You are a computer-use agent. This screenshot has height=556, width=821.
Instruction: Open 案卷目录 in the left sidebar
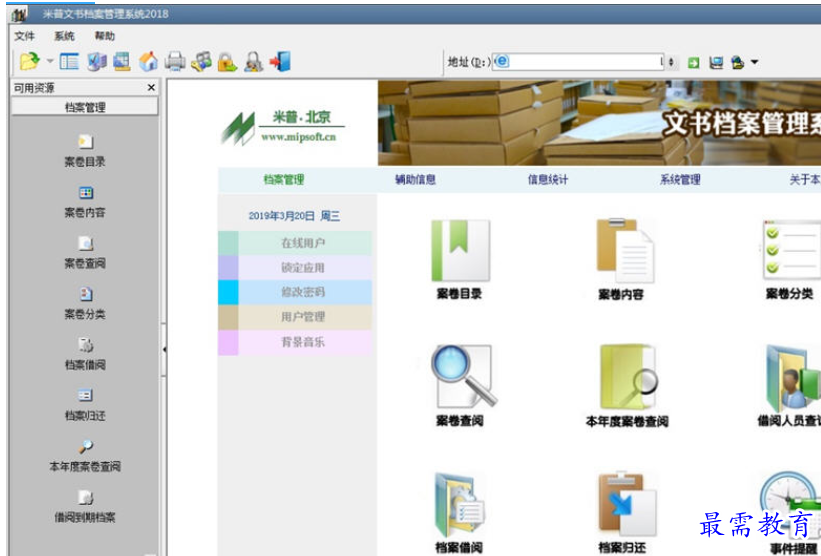[x=85, y=151]
